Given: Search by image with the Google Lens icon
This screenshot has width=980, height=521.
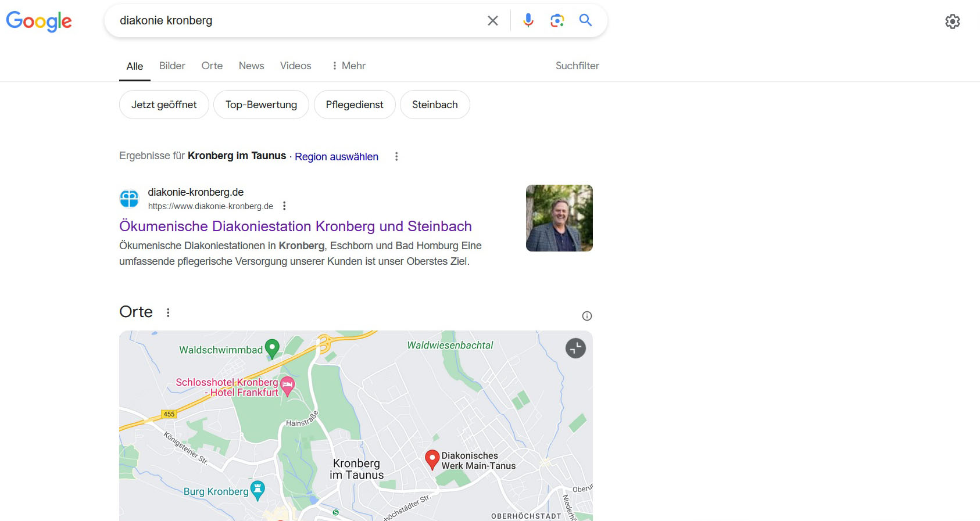Looking at the screenshot, I should click(x=557, y=20).
